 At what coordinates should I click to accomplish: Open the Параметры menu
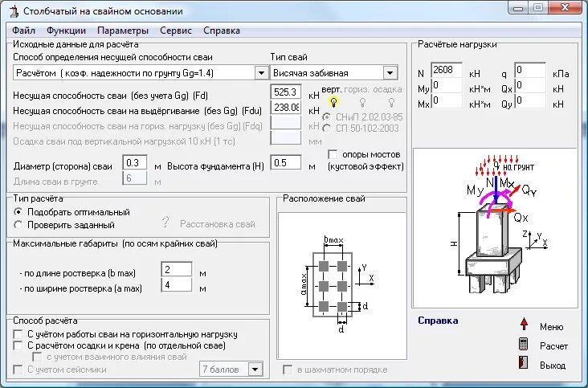[123, 31]
